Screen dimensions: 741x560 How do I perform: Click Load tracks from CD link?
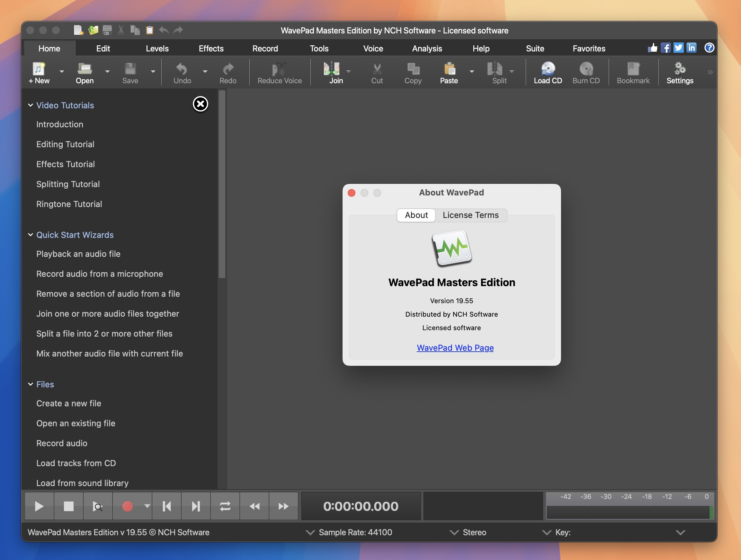click(x=76, y=463)
